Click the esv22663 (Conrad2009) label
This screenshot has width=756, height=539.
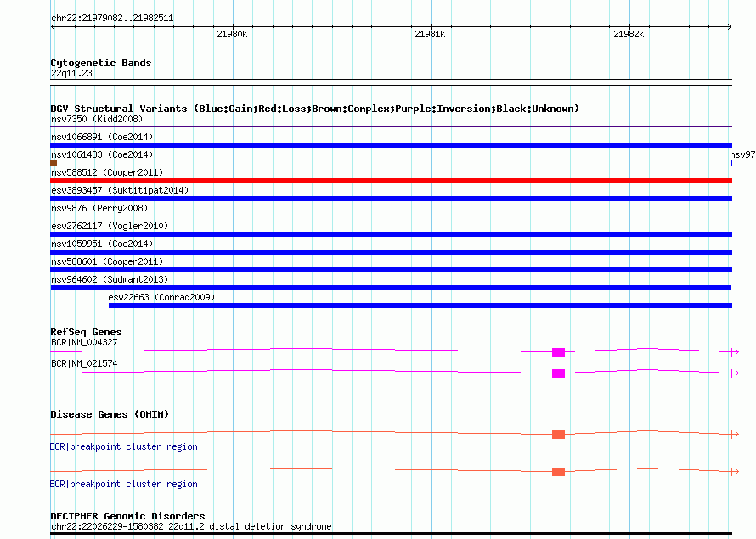(161, 297)
